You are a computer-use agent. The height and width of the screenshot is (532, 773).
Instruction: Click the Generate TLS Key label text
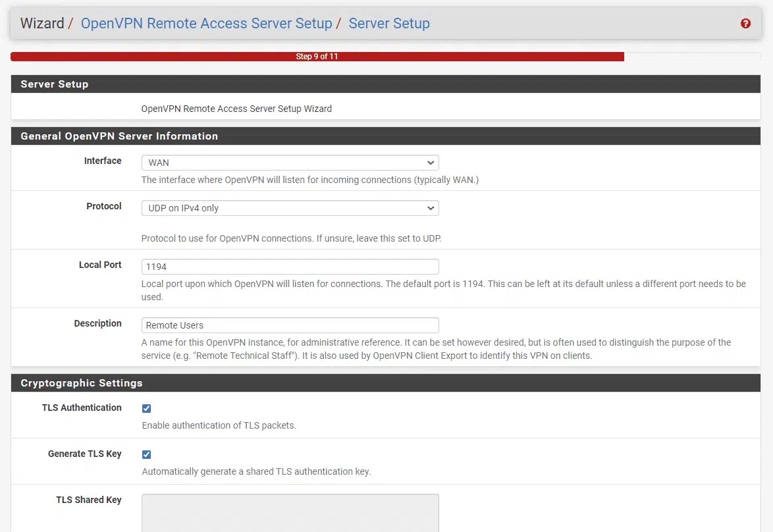(84, 454)
